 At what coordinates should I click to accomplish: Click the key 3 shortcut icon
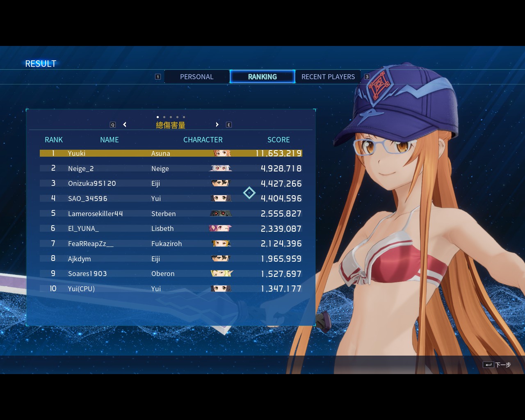[367, 77]
